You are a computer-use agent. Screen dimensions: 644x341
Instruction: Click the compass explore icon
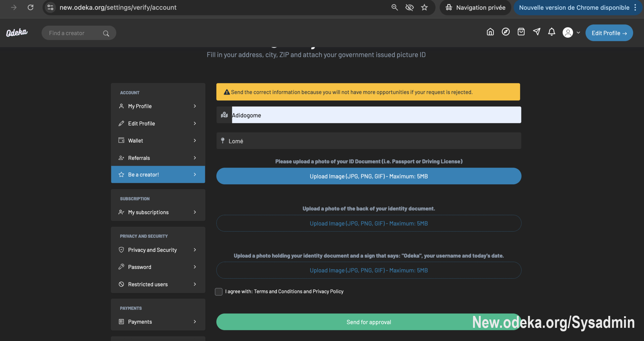(506, 32)
